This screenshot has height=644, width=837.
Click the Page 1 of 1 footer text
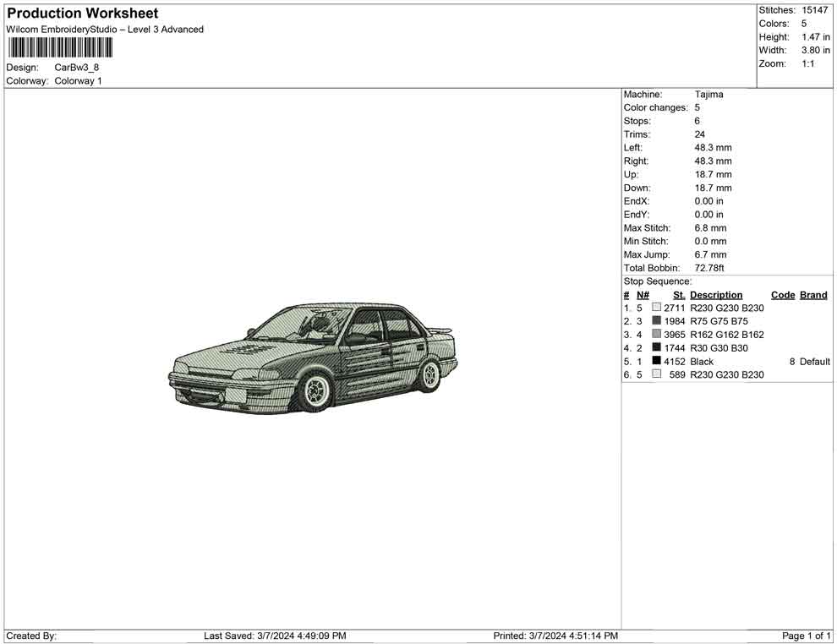(x=807, y=636)
